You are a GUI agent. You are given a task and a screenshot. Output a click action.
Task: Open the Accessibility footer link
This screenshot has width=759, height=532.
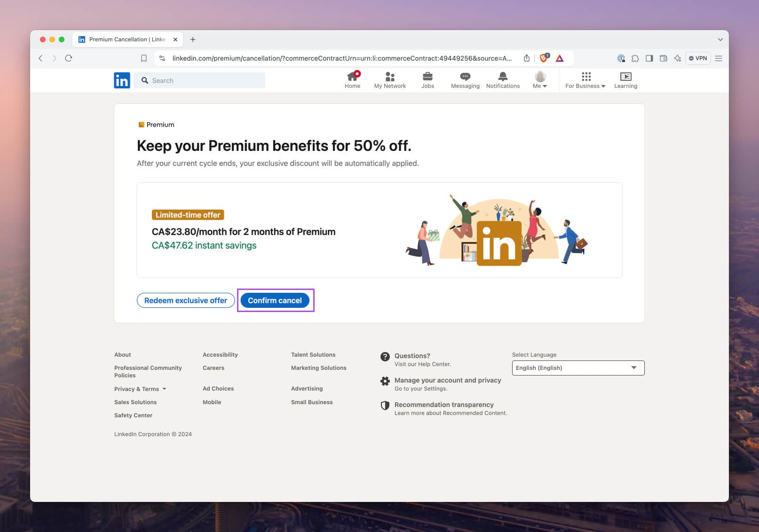coord(220,355)
